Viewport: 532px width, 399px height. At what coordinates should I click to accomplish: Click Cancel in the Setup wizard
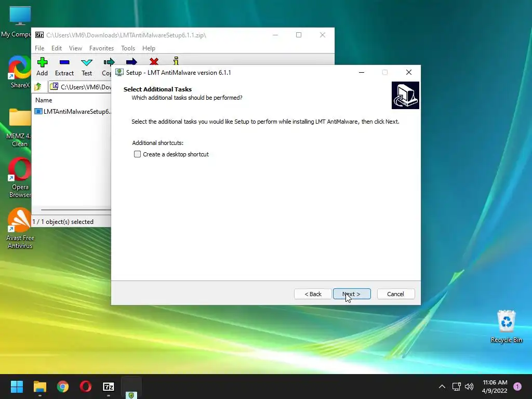395,294
